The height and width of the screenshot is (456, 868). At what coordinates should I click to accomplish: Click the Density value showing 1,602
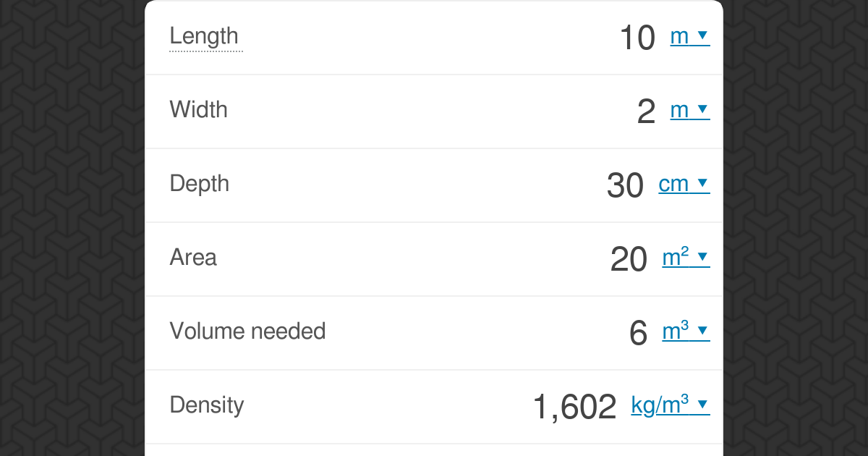pyautogui.click(x=574, y=407)
